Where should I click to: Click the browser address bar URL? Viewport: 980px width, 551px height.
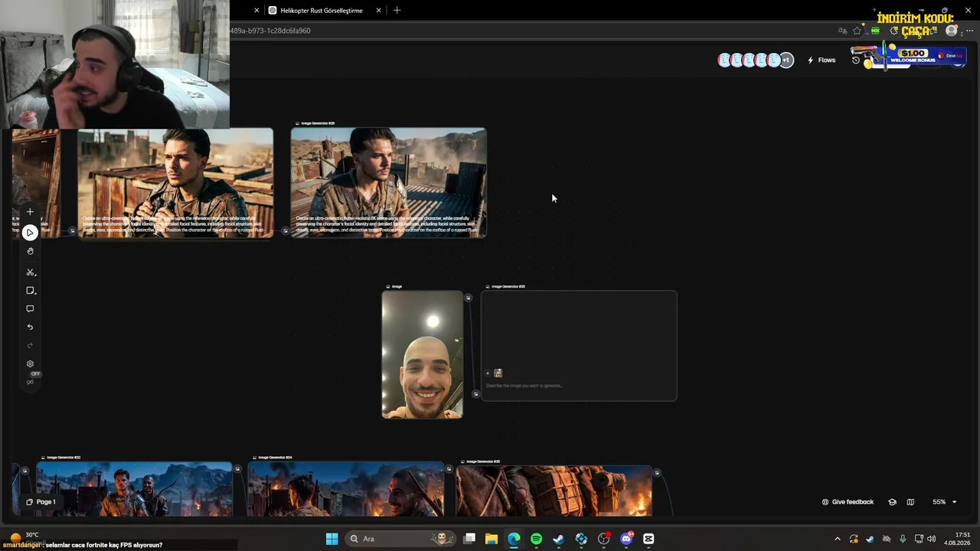(270, 31)
